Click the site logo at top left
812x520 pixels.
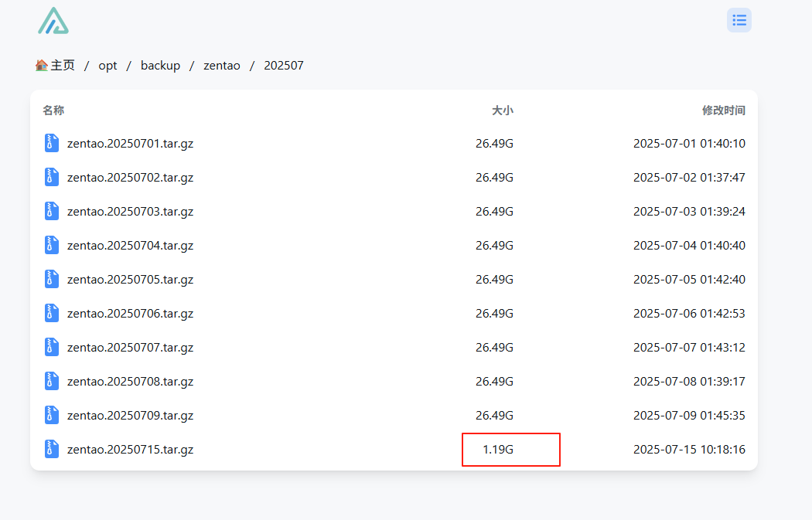click(x=53, y=21)
